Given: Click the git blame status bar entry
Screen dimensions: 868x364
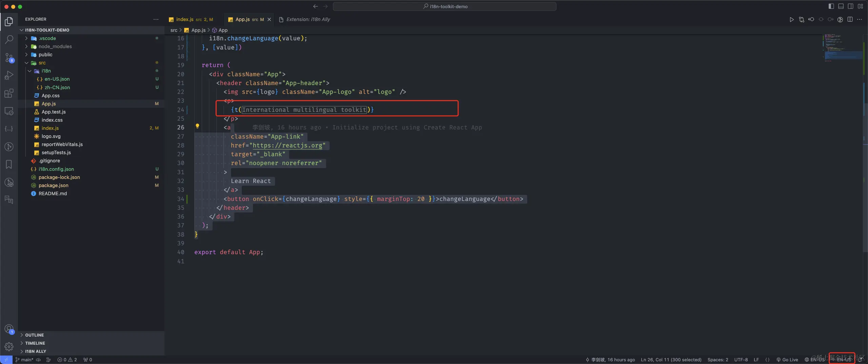Looking at the screenshot, I should click(x=610, y=360).
